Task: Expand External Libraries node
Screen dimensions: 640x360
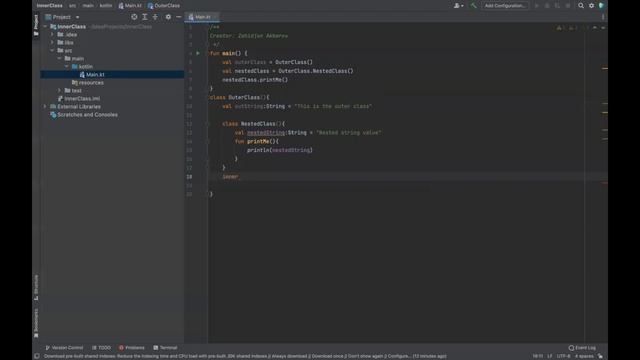Action: point(45,107)
